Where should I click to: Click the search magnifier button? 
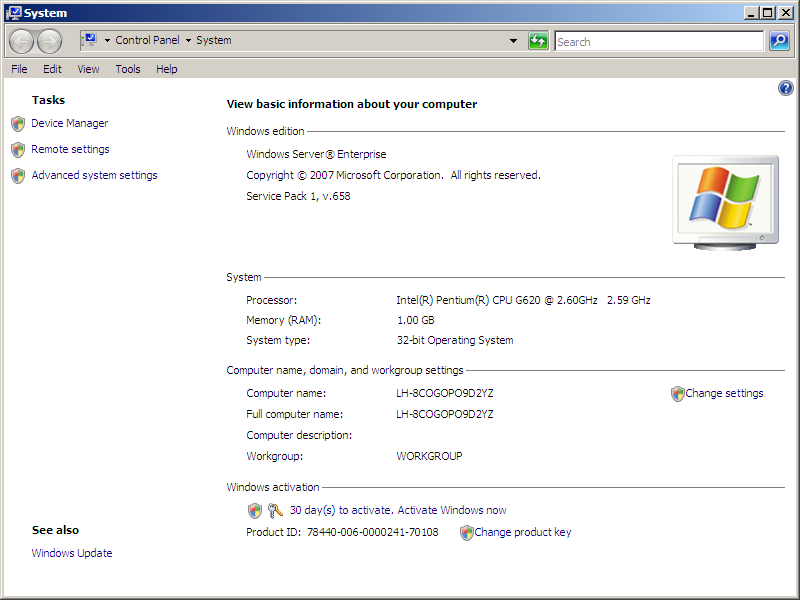coord(779,41)
